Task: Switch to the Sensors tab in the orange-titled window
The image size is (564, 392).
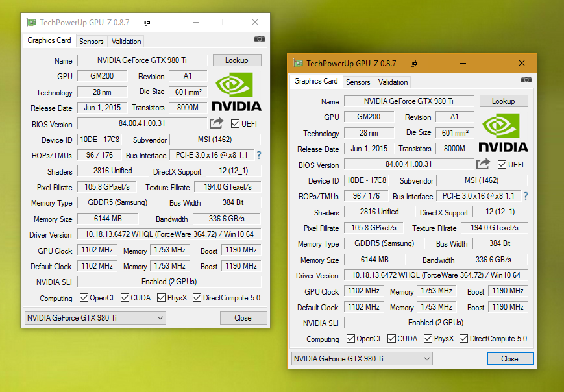Action: click(x=358, y=82)
